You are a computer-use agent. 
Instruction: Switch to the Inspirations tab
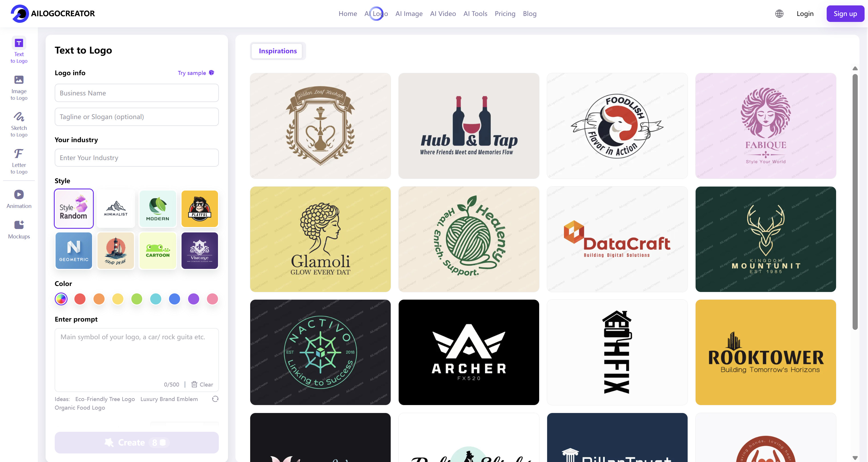(x=278, y=51)
